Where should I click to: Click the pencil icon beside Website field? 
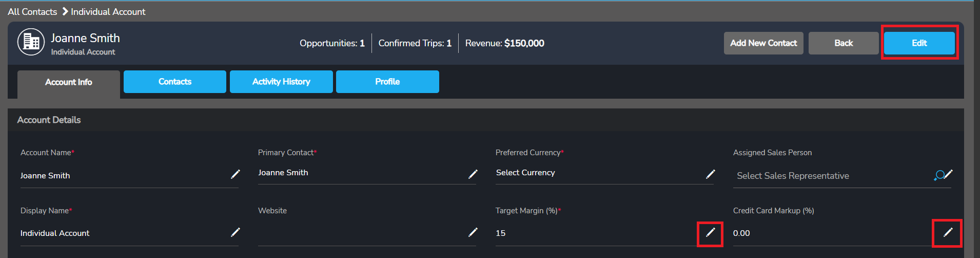click(473, 232)
